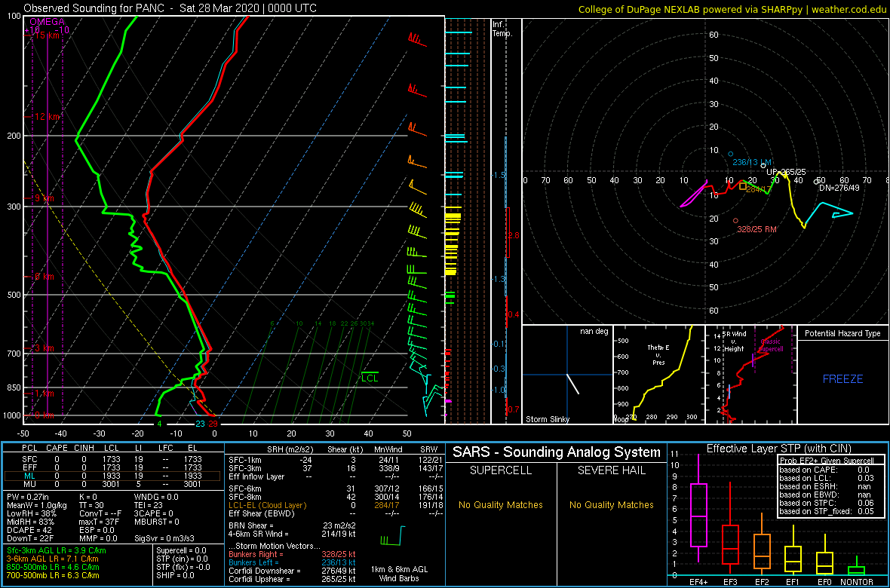Click the 236/13 LM left-mover circle marker
Viewport: 890px width, 588px height.
click(x=731, y=154)
